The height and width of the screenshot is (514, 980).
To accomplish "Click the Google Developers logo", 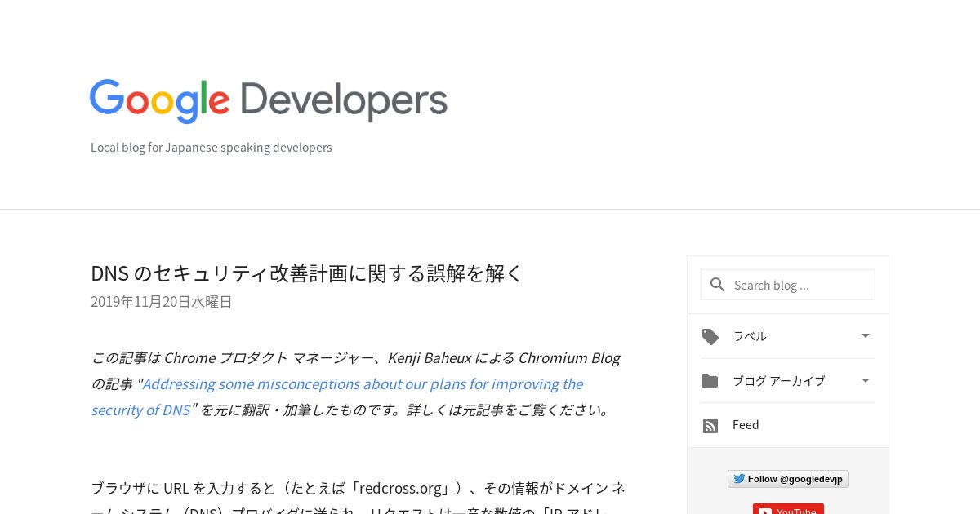I will click(269, 101).
